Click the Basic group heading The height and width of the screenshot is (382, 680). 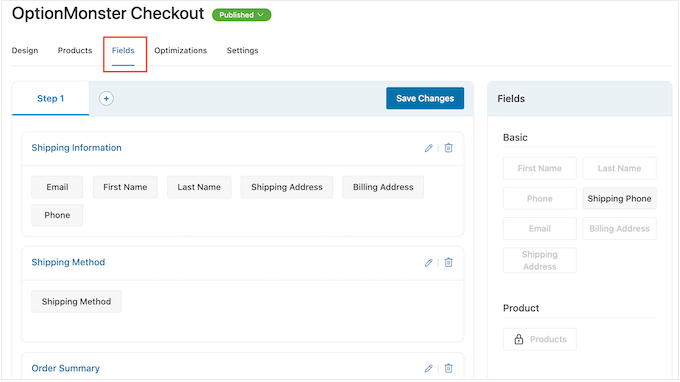515,137
